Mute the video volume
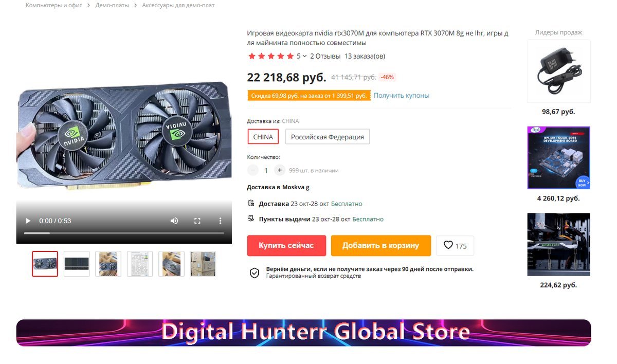Screen dimensions: 617x364 [x=174, y=221]
